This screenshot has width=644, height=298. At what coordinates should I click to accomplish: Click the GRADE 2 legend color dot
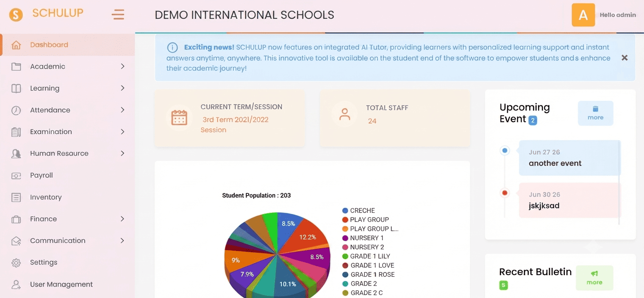pos(345,284)
